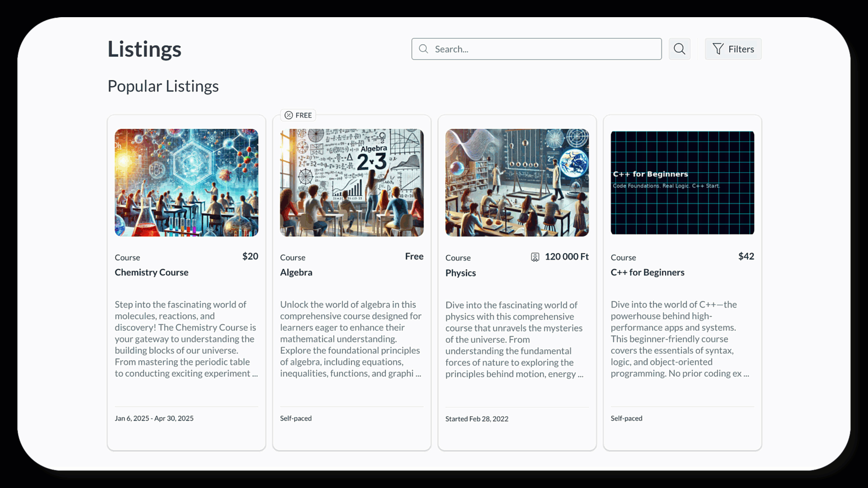Click the Popular Listings heading
The width and height of the screenshot is (868, 488).
(163, 86)
